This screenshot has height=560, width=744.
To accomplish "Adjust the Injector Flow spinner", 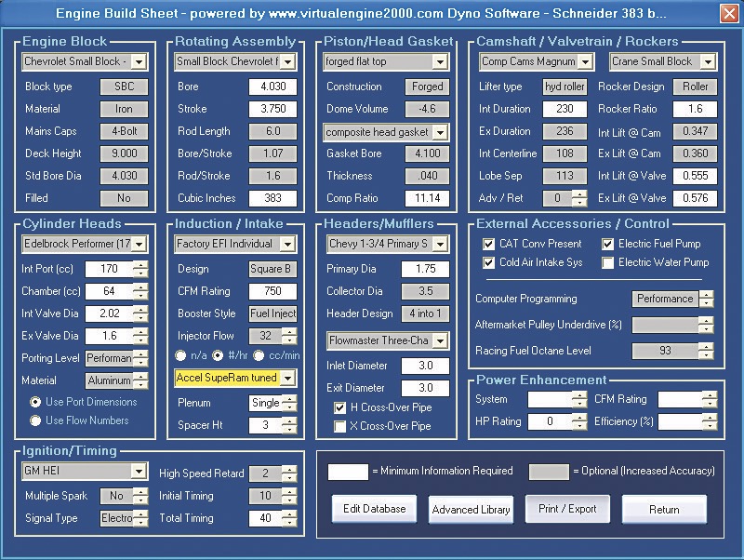I will [x=289, y=336].
